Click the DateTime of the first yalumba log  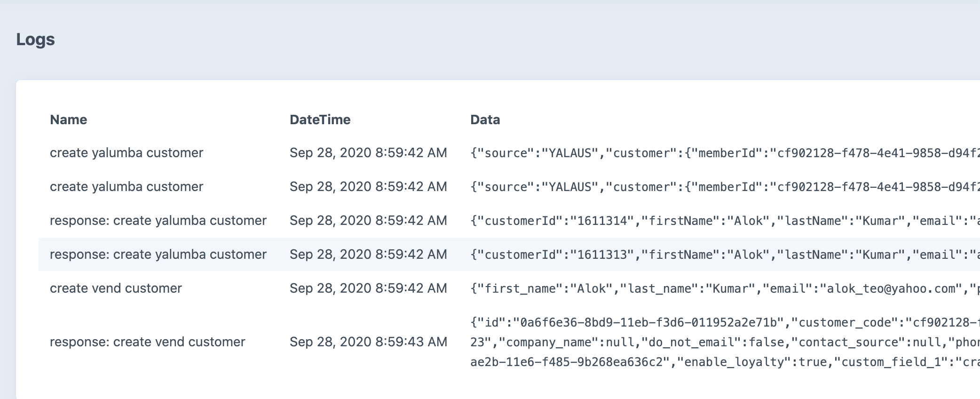click(x=368, y=152)
